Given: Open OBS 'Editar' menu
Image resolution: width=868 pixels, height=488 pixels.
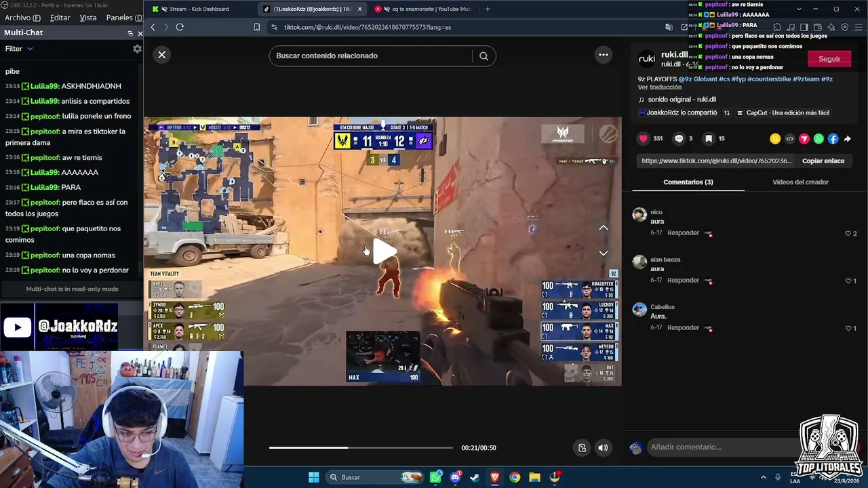Looking at the screenshot, I should (x=60, y=18).
